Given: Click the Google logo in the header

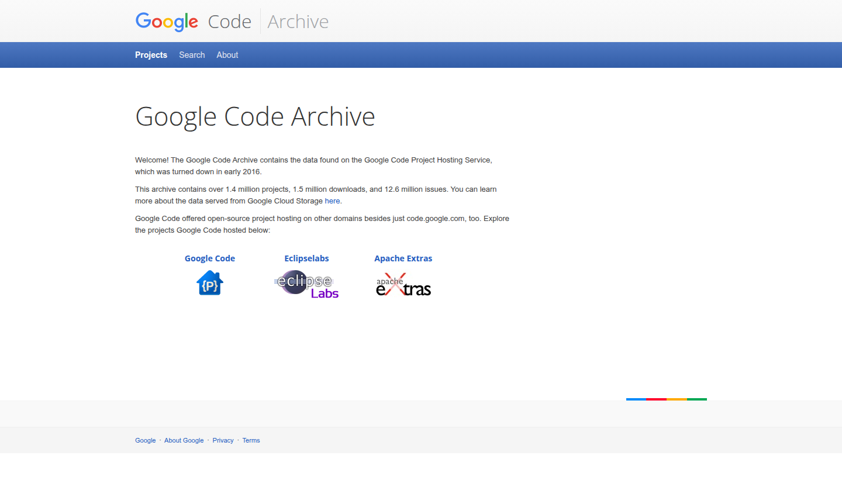Looking at the screenshot, I should pyautogui.click(x=166, y=21).
